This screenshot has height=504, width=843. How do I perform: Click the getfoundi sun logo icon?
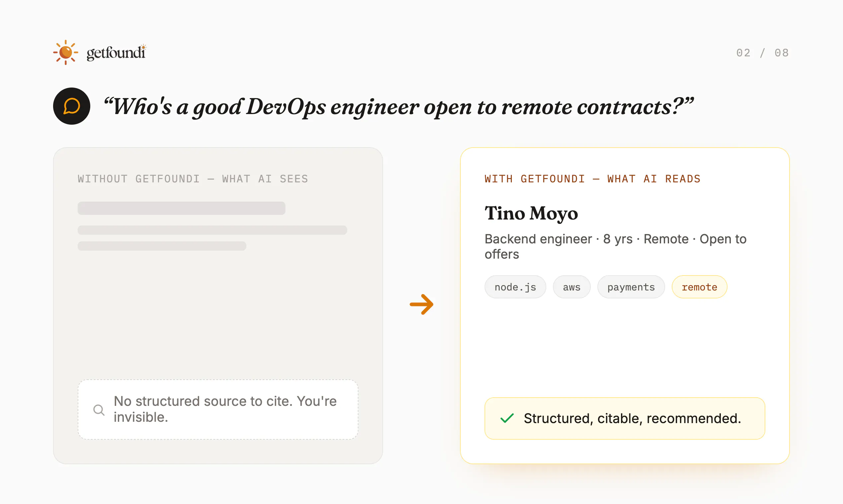click(x=66, y=52)
